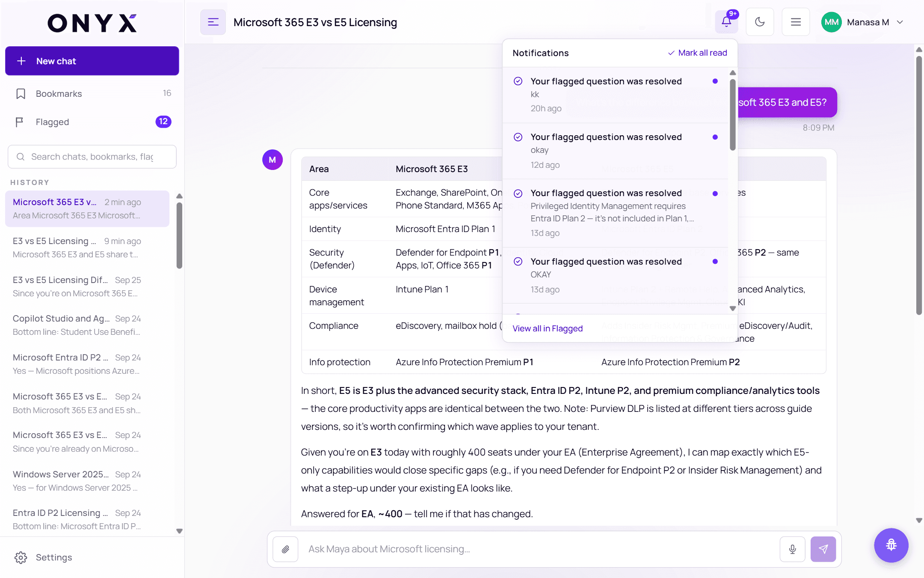Toggle the sidebar collapse icon

pyautogui.click(x=213, y=22)
